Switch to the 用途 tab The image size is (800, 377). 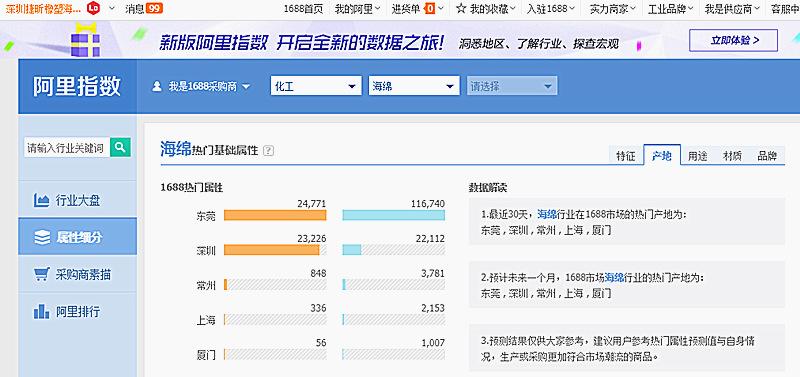click(x=697, y=156)
